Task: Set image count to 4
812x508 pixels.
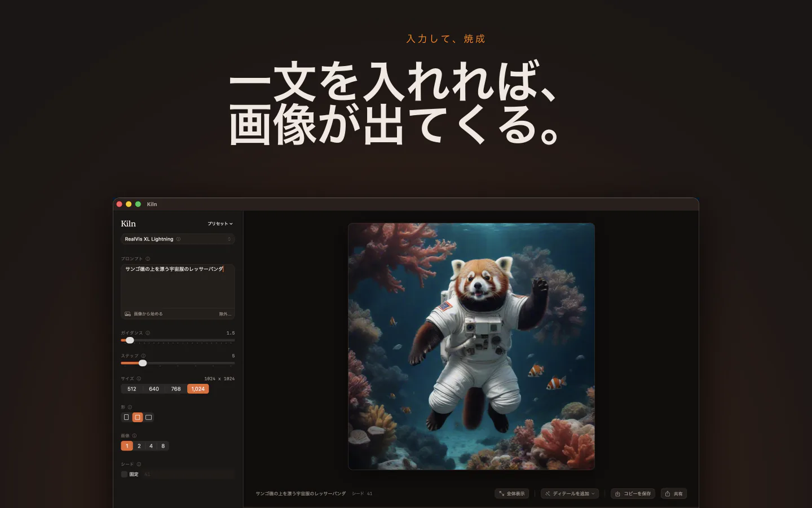Action: pos(151,446)
